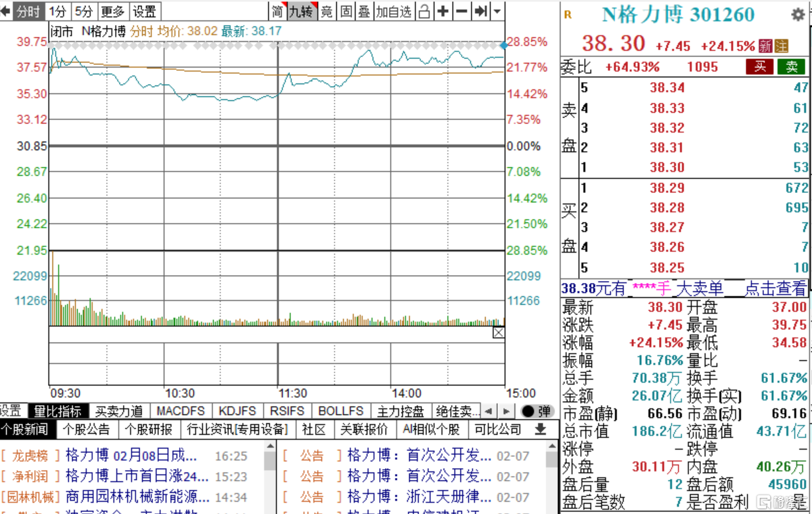
Task: Select buy level 1 price 38.29
Action: pyautogui.click(x=667, y=188)
